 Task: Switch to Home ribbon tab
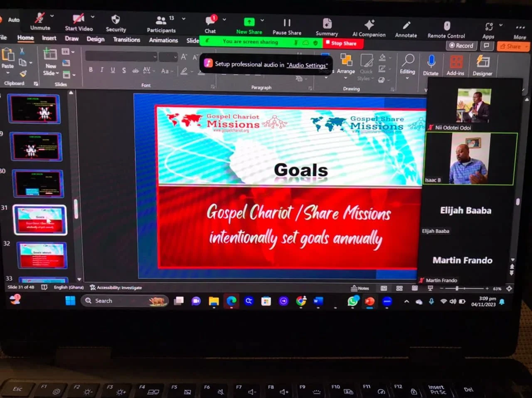click(25, 38)
